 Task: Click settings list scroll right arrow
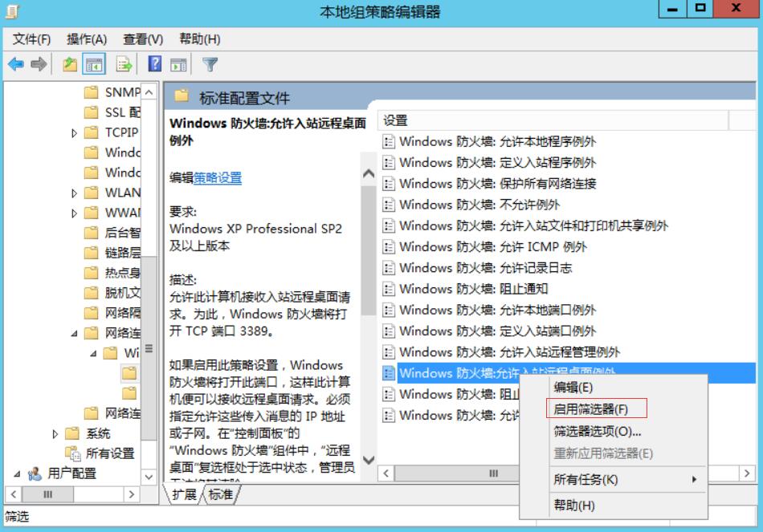[747, 473]
